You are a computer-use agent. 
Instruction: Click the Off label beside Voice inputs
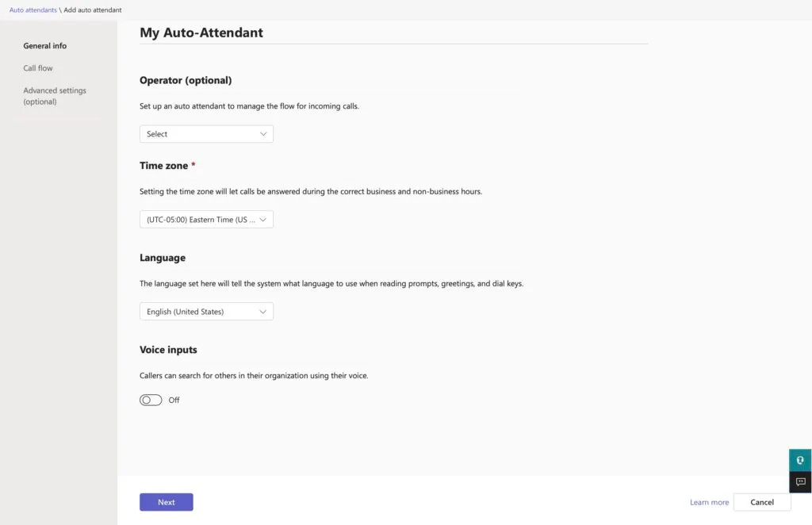pos(174,400)
